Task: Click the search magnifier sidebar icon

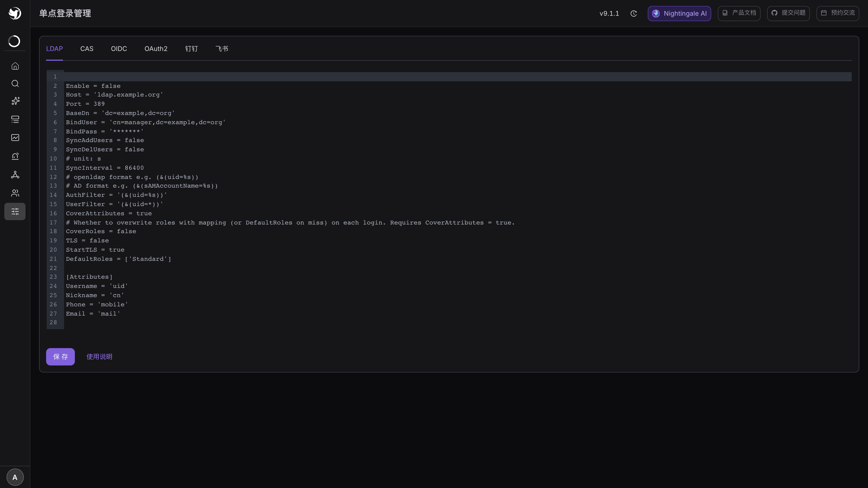Action: coord(15,84)
